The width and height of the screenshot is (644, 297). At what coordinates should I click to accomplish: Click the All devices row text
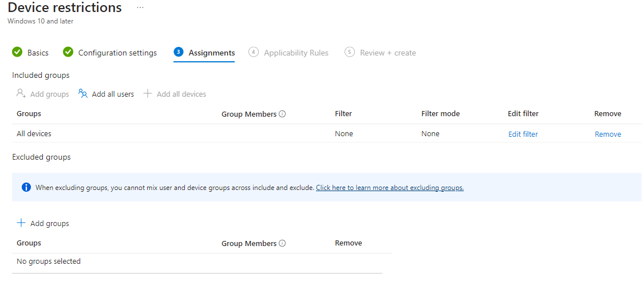point(34,133)
